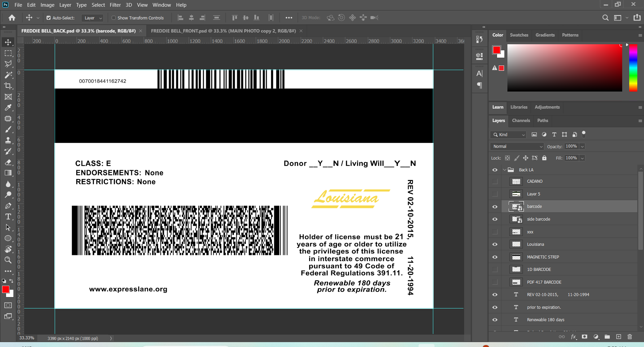Select the Zoom tool in toolbar

[8, 260]
